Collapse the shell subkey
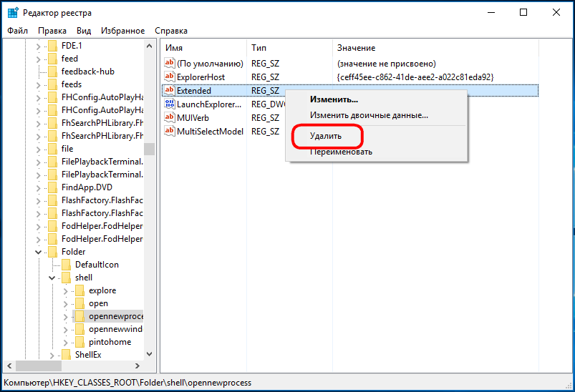 (52, 278)
